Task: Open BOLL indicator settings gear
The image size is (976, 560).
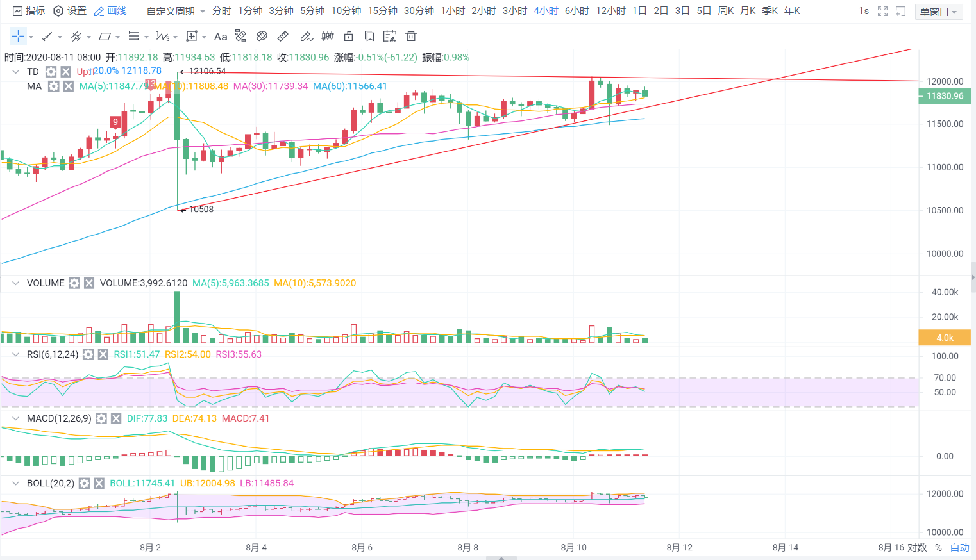Action: coord(85,483)
